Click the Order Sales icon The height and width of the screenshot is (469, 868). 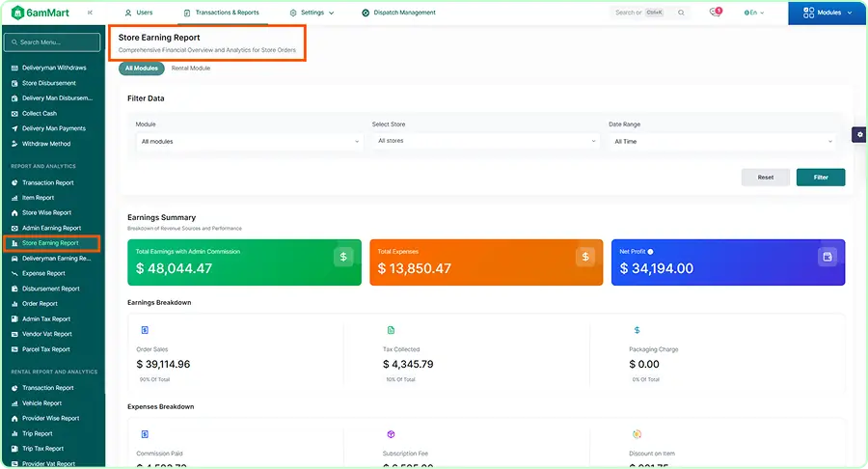(145, 330)
